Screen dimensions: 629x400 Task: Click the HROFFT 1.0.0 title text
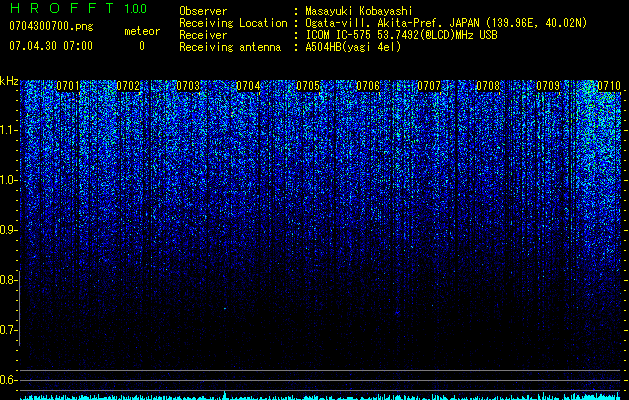pyautogui.click(x=78, y=8)
